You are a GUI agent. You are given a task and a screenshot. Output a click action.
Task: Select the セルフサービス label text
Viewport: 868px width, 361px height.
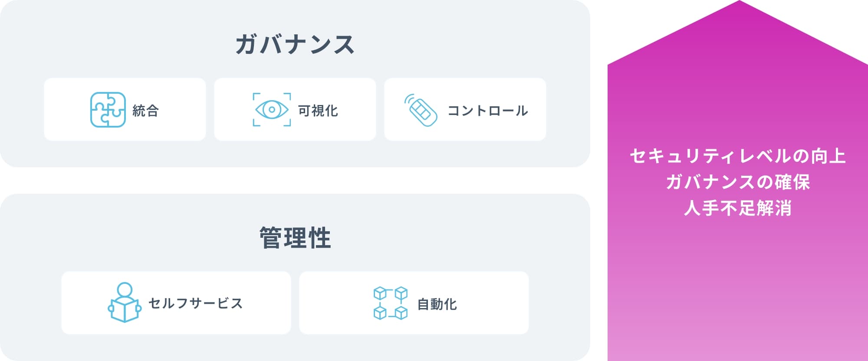[195, 303]
